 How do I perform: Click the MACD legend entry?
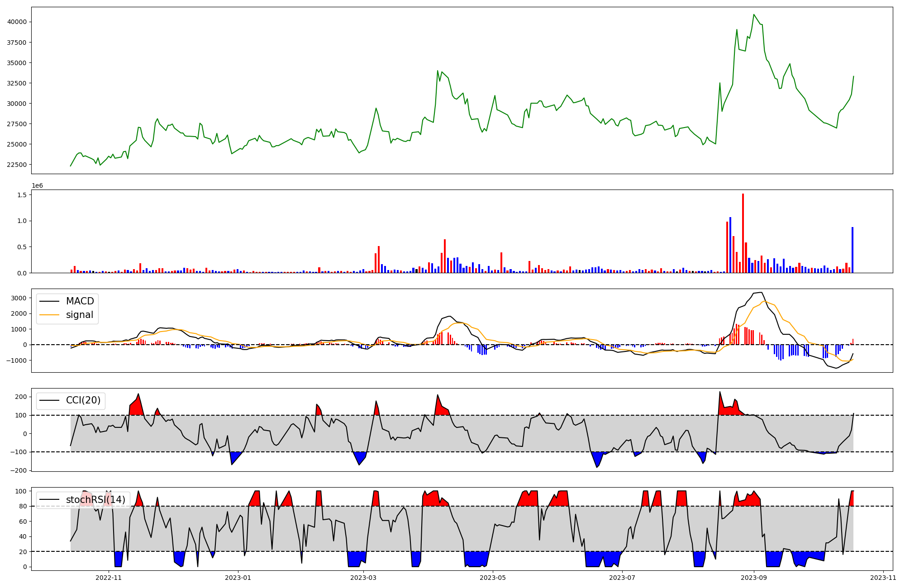coord(80,301)
